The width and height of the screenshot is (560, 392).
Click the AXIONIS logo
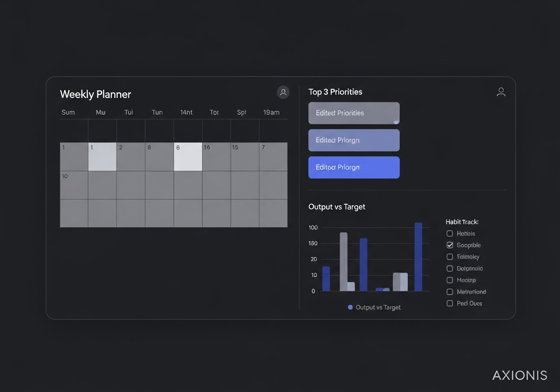point(520,375)
